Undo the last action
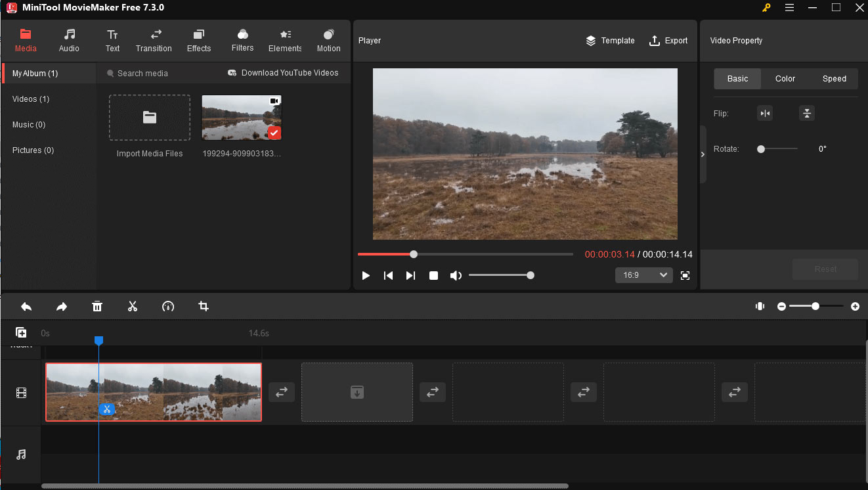The width and height of the screenshot is (868, 490). point(26,307)
